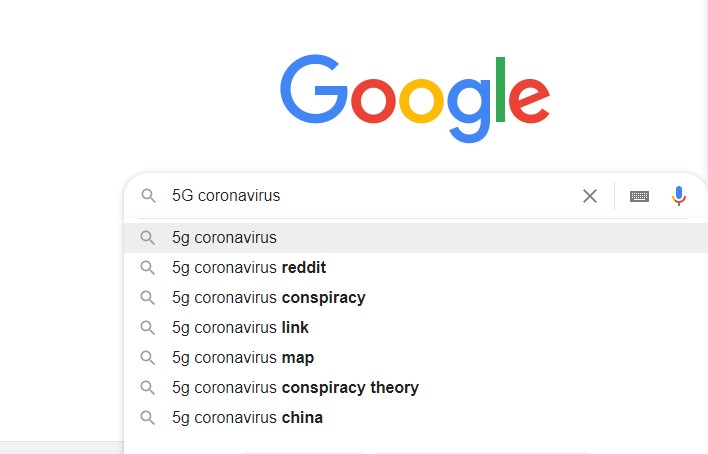
Task: Click inside the search field containing "5G coronavirus"
Action: (x=370, y=196)
